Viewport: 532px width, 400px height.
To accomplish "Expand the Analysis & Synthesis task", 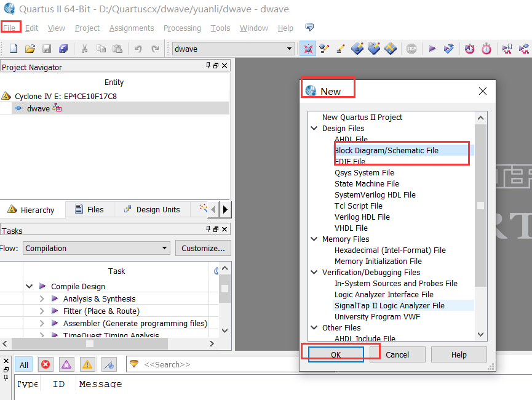I will pos(42,298).
